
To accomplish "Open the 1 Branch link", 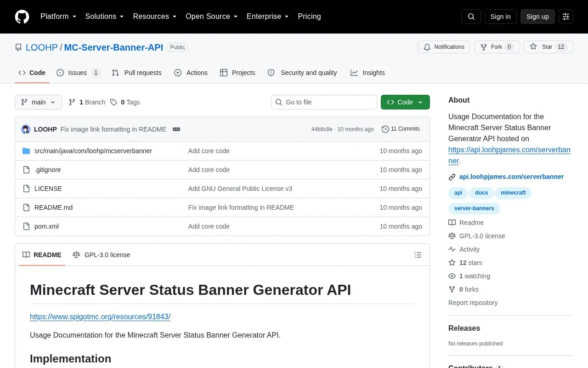I will click(87, 102).
